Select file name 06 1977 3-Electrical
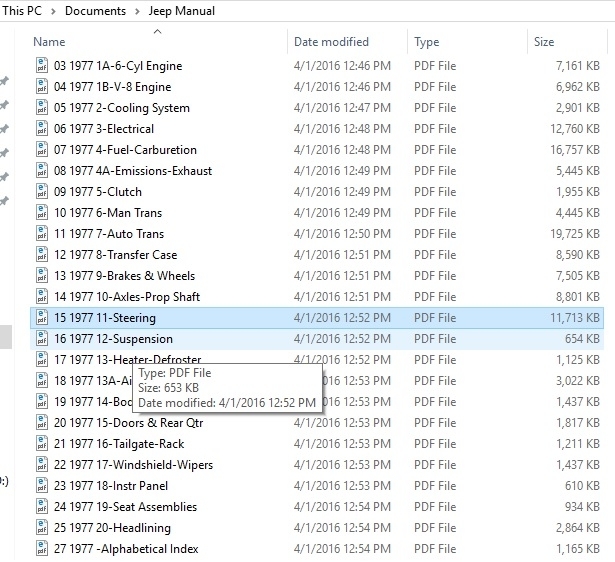This screenshot has width=615, height=562. [x=104, y=129]
